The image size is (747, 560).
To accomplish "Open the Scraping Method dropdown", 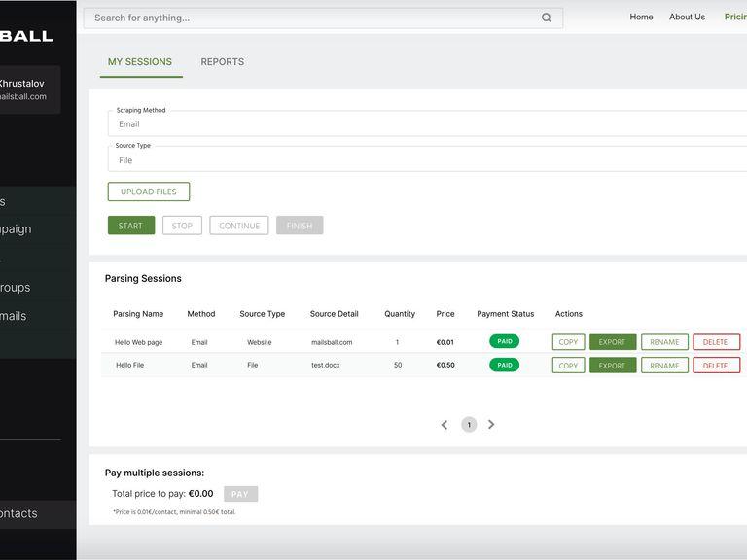I will click(427, 123).
